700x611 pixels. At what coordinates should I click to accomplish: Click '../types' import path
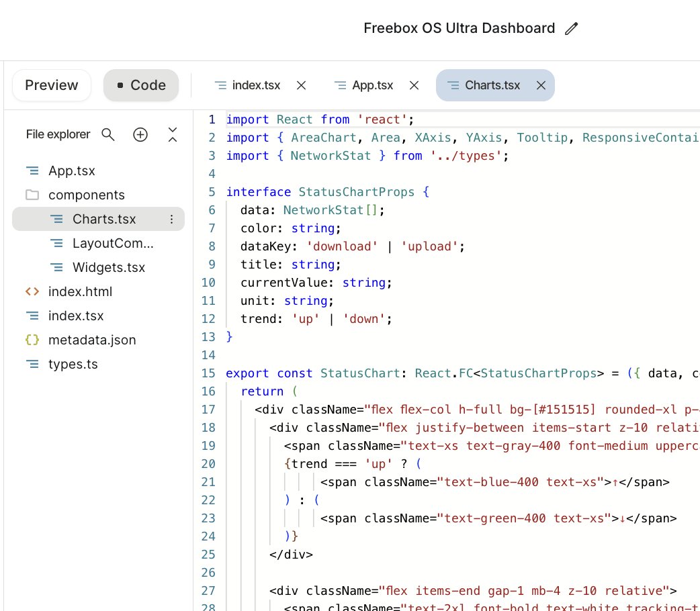[x=466, y=156]
